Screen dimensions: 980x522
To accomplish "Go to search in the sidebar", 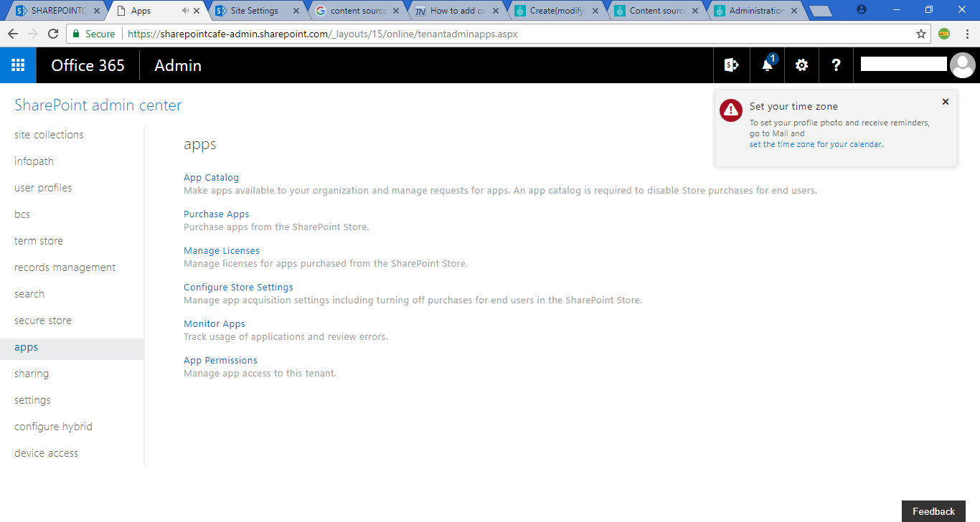I will pyautogui.click(x=29, y=294).
